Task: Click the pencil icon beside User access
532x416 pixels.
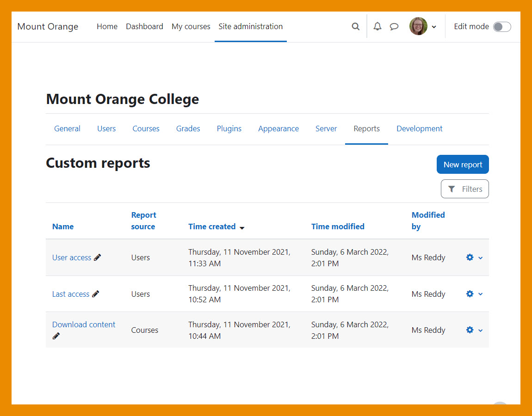Action: [97, 257]
